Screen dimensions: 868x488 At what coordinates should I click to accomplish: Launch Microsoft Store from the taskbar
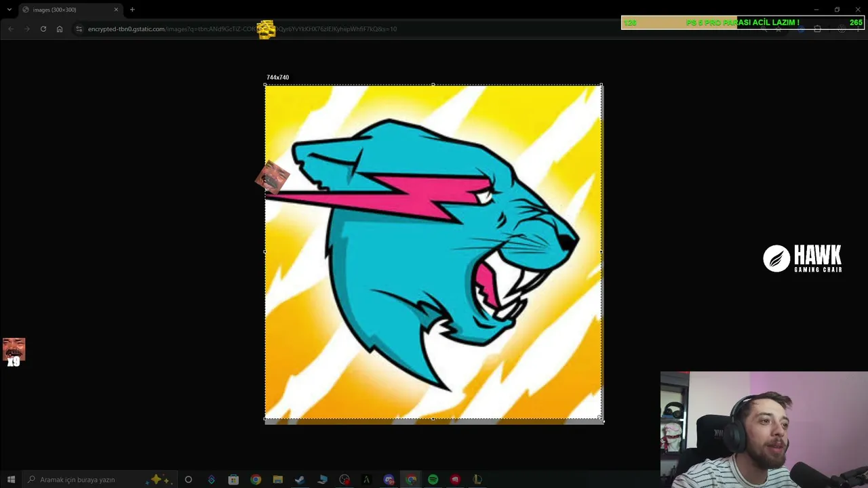[x=233, y=480]
